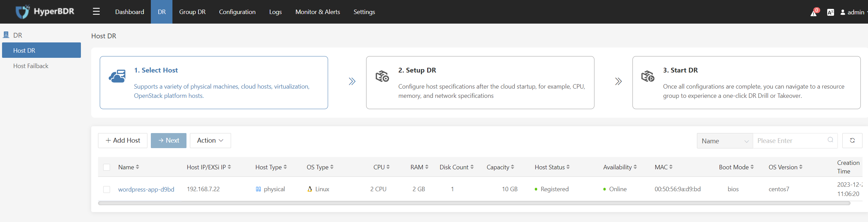Switch to the Group DR tab
This screenshot has height=222, width=868.
point(192,12)
